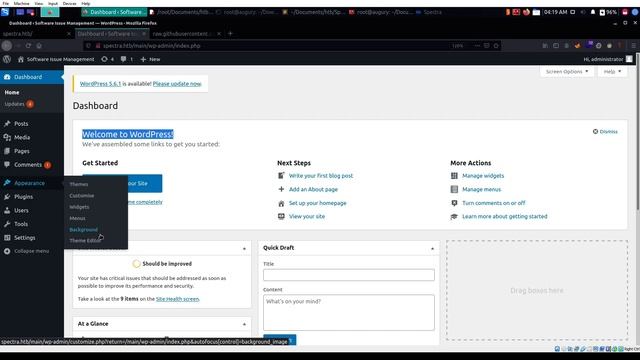Click the View your site monitor icon
Screen dimensions: 640x360
281,216
